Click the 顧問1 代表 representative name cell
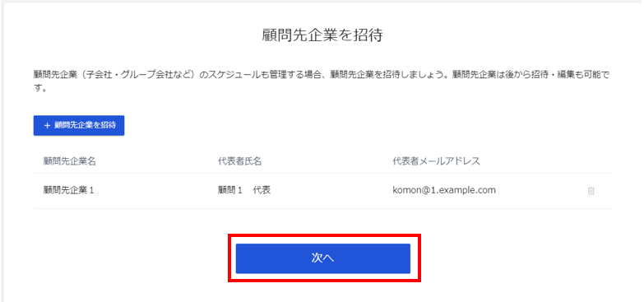Screen dimensions: 644x302 (244, 190)
